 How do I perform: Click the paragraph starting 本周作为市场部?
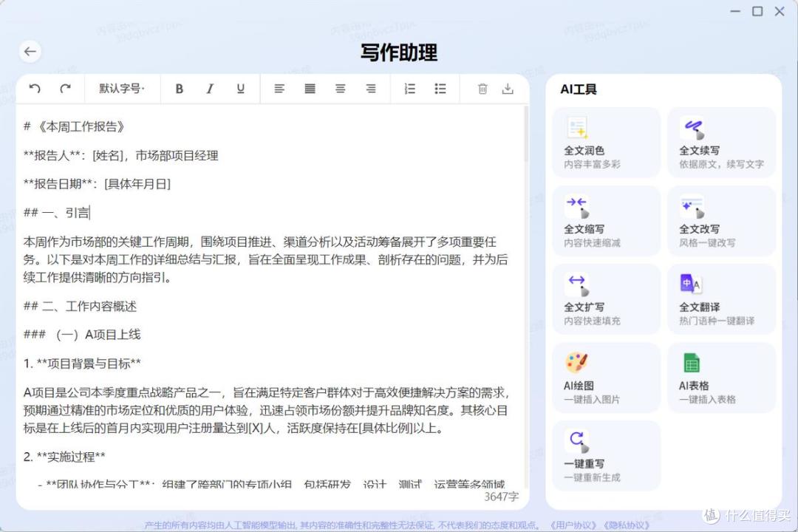tap(266, 259)
